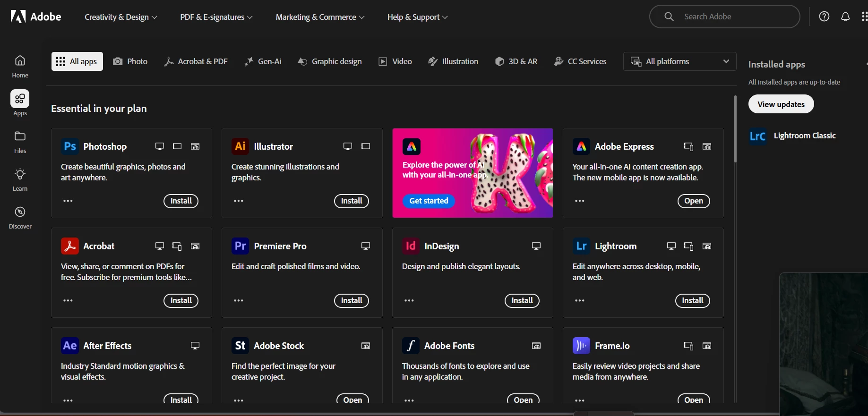Switch to the CC Services tab

tap(580, 61)
